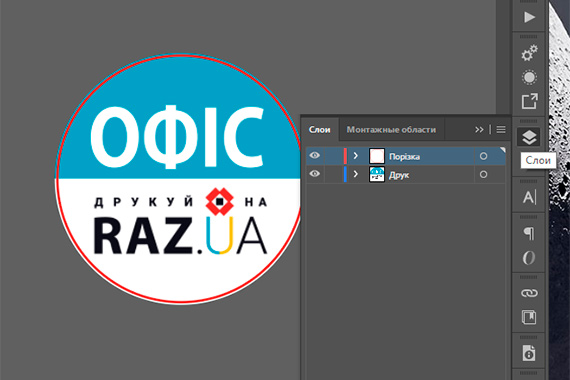Click the red color bar of Порізка layer
570x380 pixels.
[x=345, y=156]
